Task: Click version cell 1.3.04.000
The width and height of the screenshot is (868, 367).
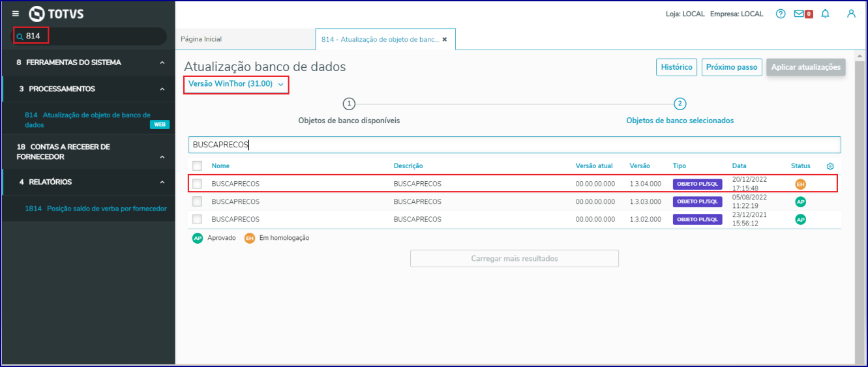Action: (x=646, y=184)
